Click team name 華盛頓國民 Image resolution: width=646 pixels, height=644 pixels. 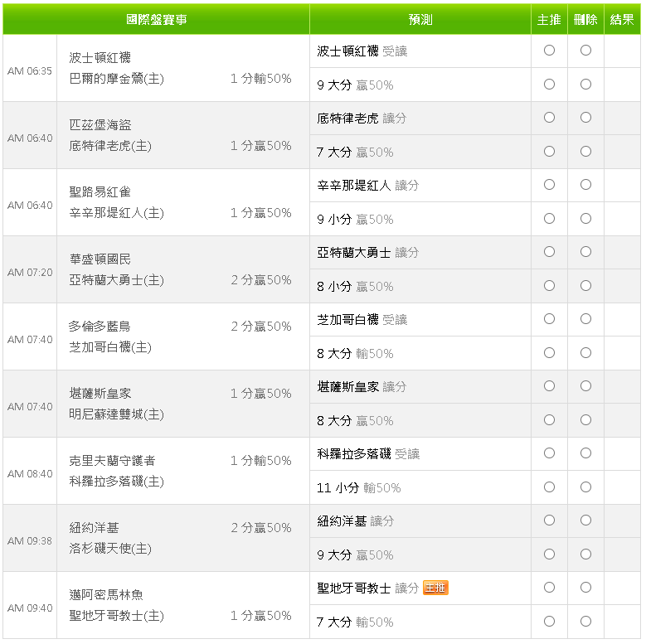100,259
